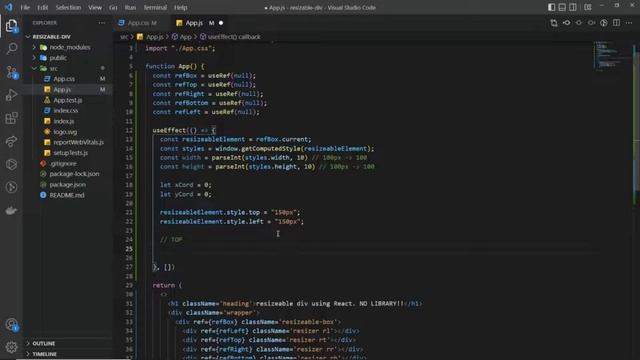This screenshot has width=640, height=360.
Task: Click line number 12 in the gutter
Action: tap(129, 130)
